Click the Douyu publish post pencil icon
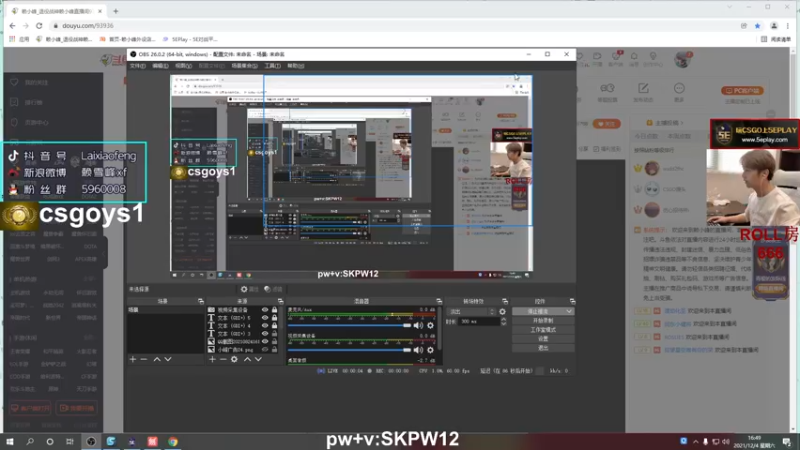The width and height of the screenshot is (800, 450). [x=643, y=89]
